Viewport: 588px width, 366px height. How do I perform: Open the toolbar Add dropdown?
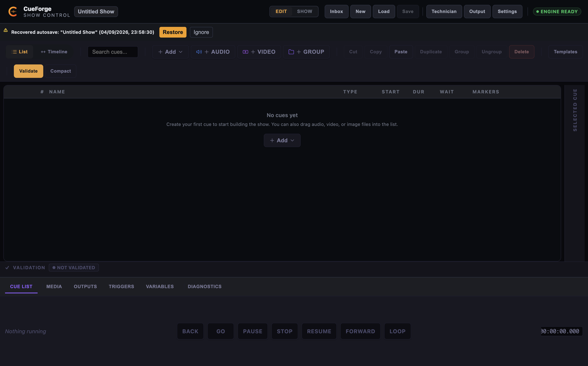(171, 52)
